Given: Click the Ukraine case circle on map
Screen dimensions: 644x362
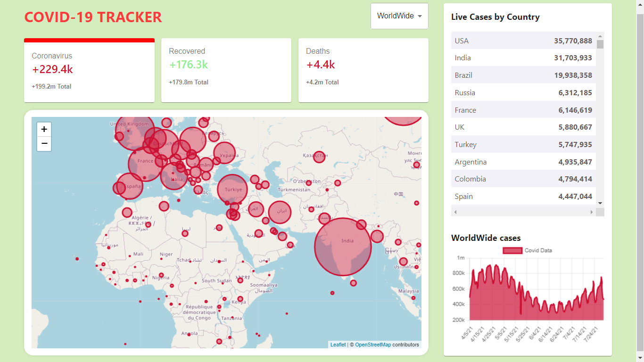Looking at the screenshot, I should [x=225, y=153].
